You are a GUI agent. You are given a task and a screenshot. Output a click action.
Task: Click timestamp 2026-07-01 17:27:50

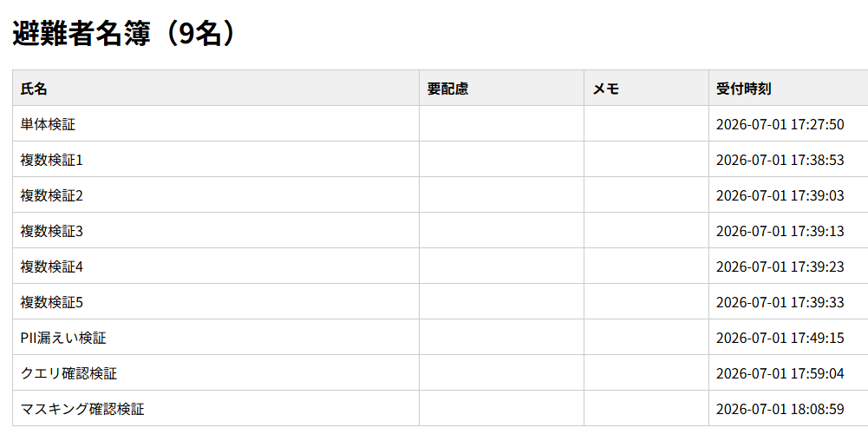pyautogui.click(x=780, y=124)
